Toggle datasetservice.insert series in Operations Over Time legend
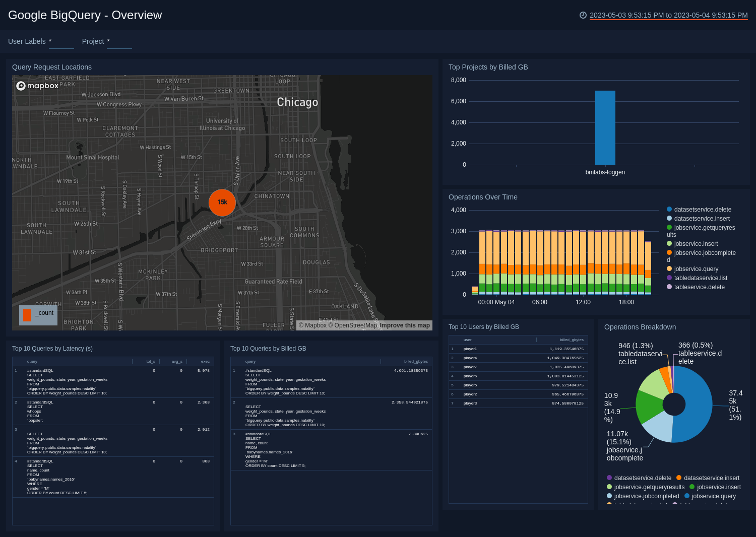 (x=698, y=219)
